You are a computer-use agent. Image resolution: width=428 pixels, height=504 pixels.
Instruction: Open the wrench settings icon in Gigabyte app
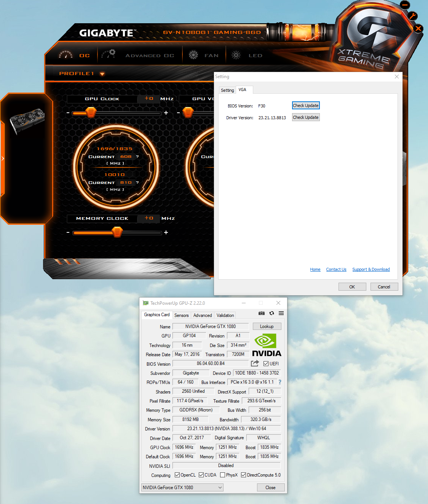click(413, 16)
